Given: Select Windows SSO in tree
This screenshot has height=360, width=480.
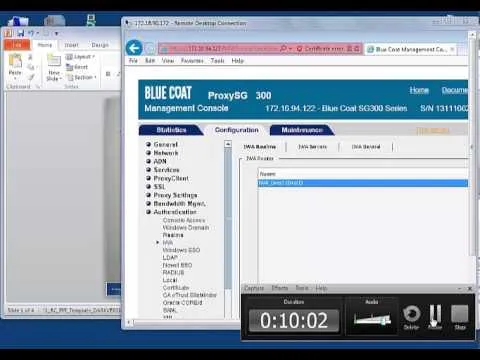Looking at the screenshot, I should pos(181,250).
